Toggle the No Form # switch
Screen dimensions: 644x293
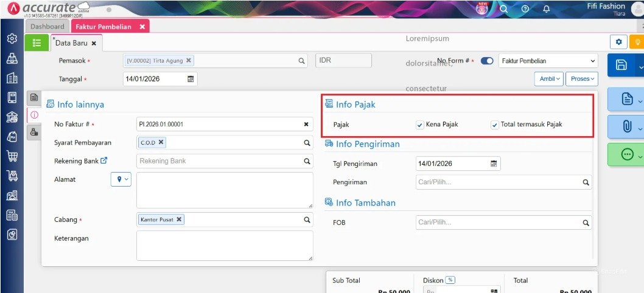pyautogui.click(x=487, y=61)
